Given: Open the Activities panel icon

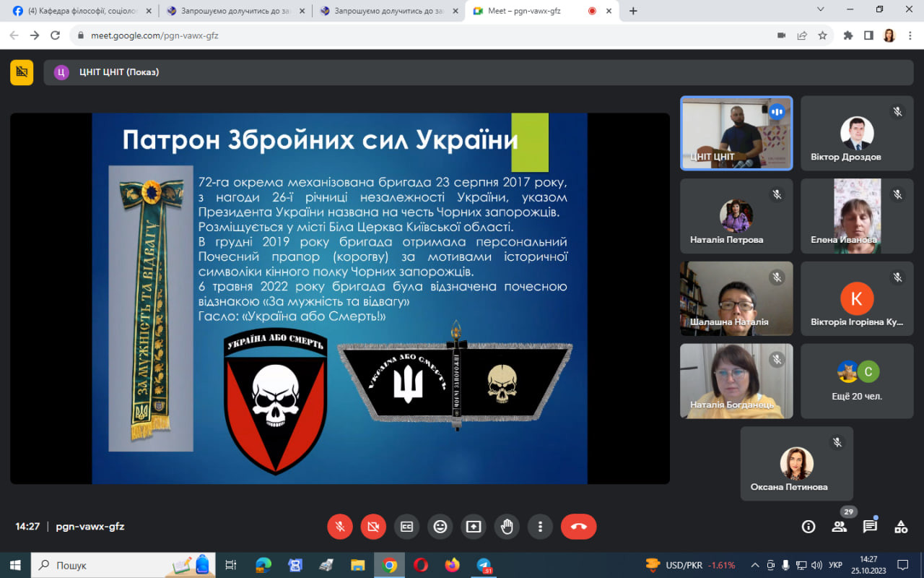Looking at the screenshot, I should click(x=901, y=527).
